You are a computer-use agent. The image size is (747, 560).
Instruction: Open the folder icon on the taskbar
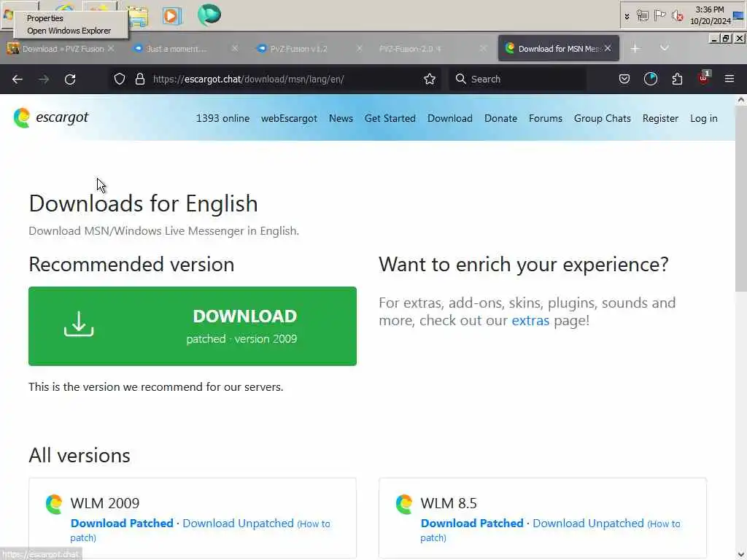coord(137,16)
